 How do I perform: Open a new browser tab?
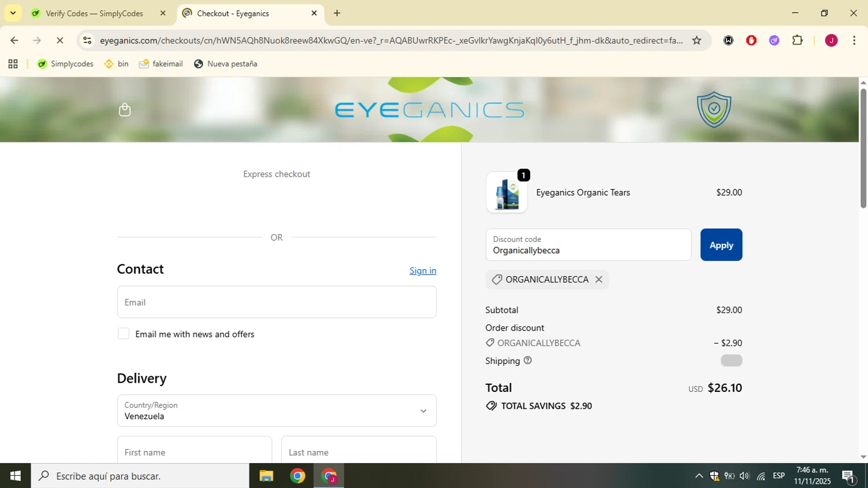tap(337, 13)
